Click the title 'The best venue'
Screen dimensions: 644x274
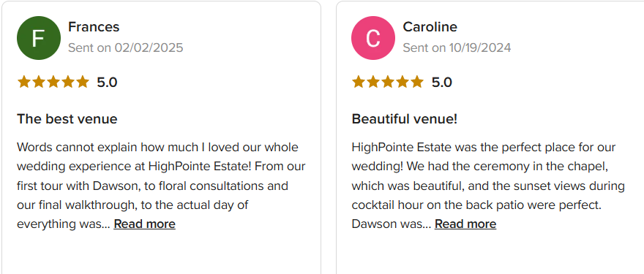(x=67, y=119)
